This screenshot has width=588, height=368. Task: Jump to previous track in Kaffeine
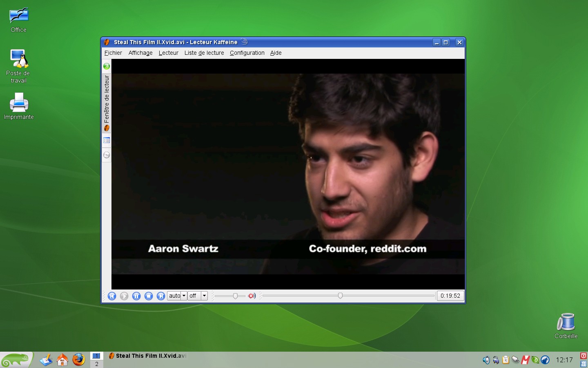(112, 296)
